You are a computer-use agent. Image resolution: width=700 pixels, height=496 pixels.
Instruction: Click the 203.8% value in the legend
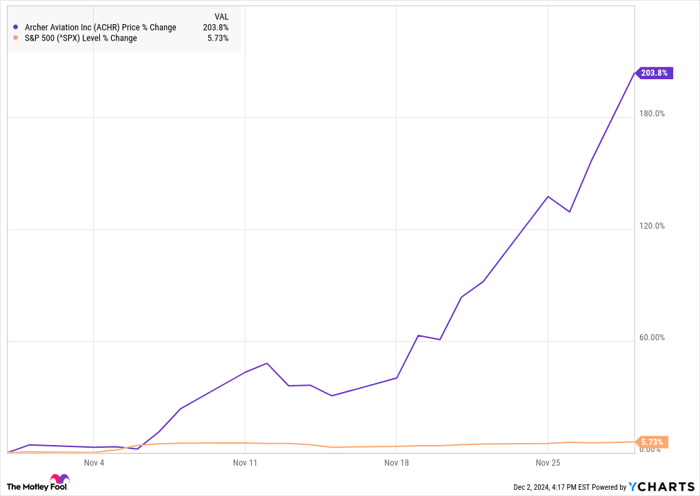tap(216, 27)
